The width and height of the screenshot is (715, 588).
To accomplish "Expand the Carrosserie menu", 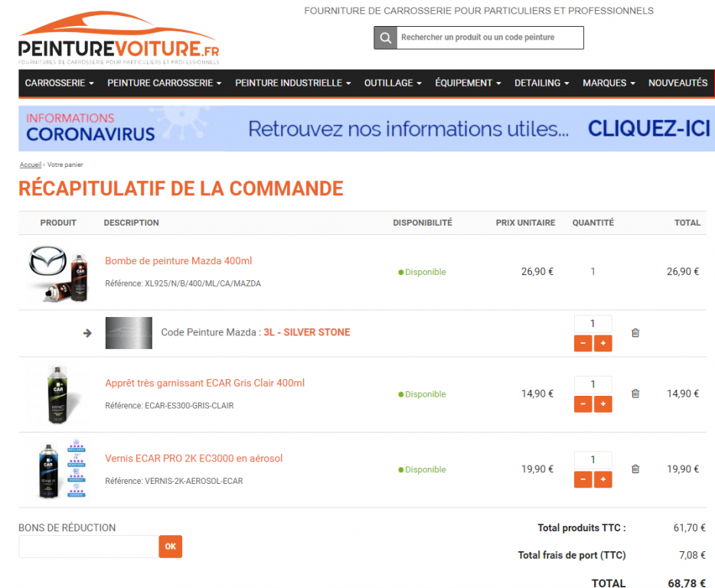I will pyautogui.click(x=59, y=83).
